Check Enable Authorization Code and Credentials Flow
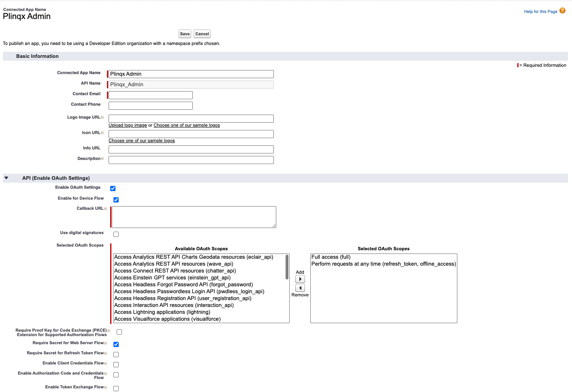 (x=116, y=375)
